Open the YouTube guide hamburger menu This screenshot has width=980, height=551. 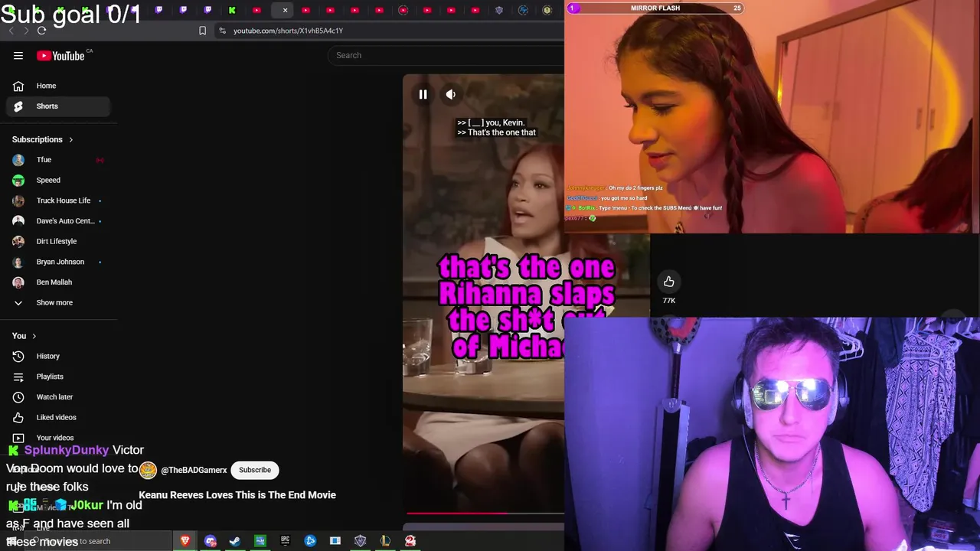point(18,55)
